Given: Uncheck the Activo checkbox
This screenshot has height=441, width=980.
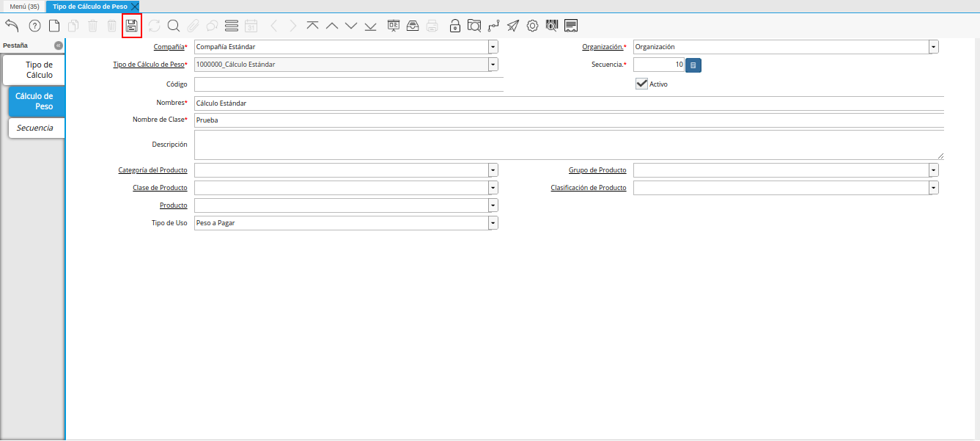Looking at the screenshot, I should 641,84.
